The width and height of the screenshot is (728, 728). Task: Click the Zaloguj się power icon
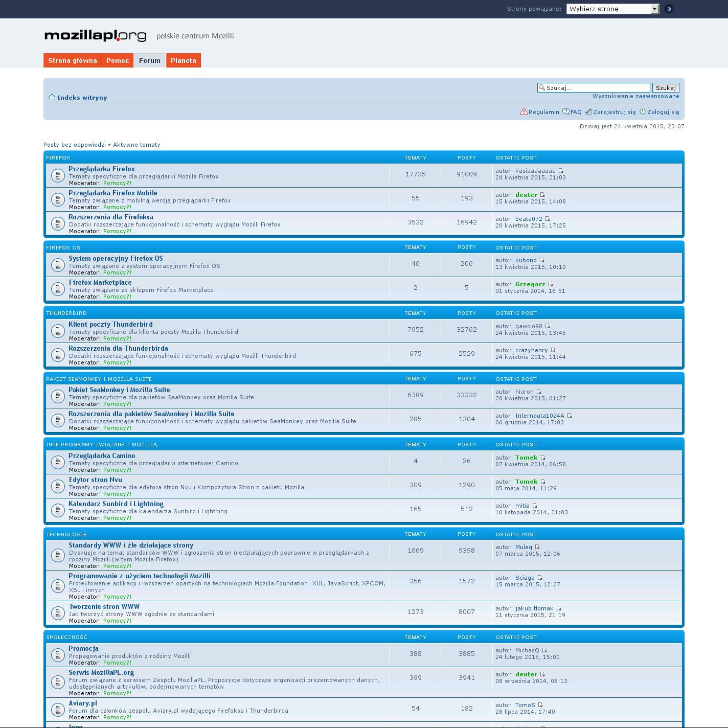point(643,112)
